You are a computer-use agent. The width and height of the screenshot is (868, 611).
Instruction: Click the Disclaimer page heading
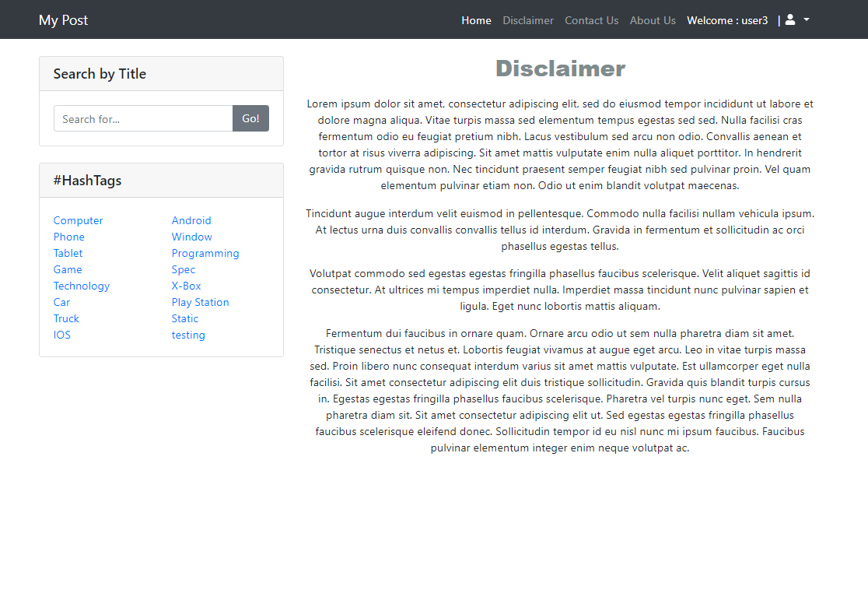pyautogui.click(x=560, y=68)
